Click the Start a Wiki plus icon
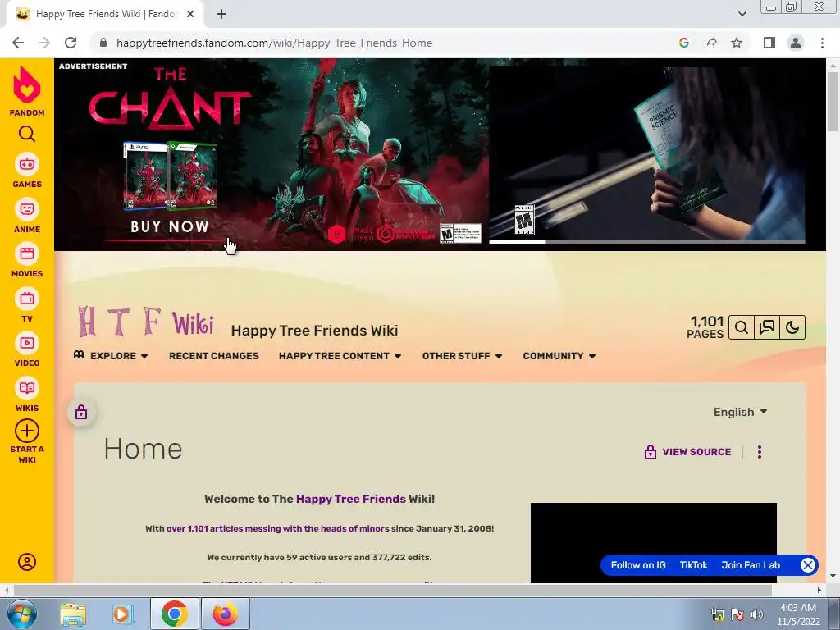 click(x=27, y=431)
